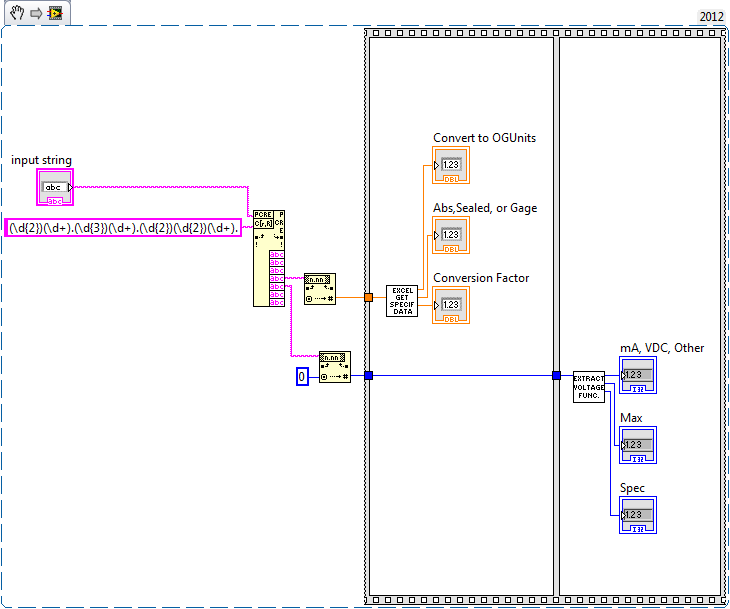Screen dimensions: 730x609
Task: Click the blue tunnel on the left sequence border
Action: [x=368, y=376]
